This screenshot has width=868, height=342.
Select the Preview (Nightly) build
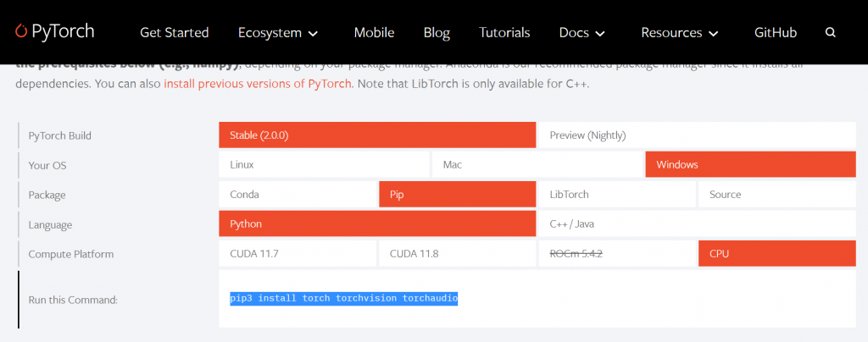point(698,135)
